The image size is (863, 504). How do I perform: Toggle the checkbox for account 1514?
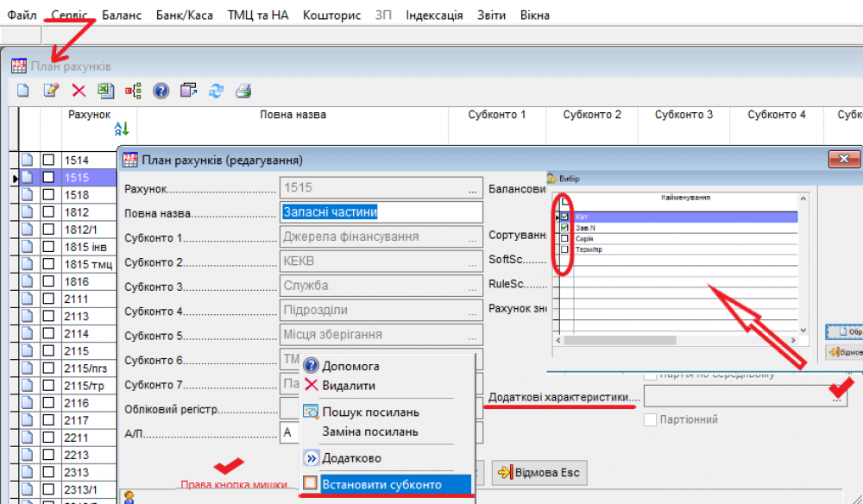pos(49,160)
